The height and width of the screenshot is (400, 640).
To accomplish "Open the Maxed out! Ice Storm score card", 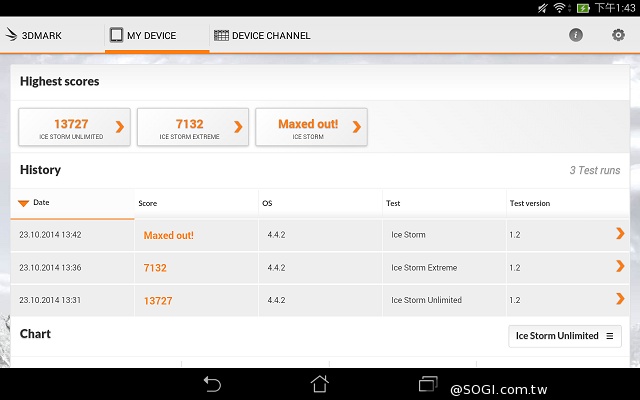I will click(311, 127).
